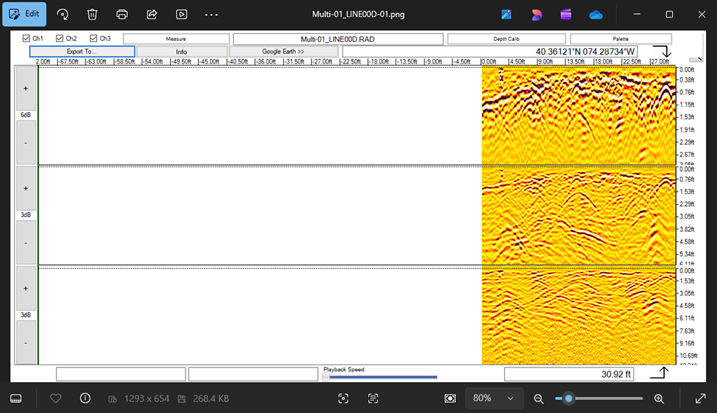
Task: Print the image using printer icon
Action: tap(122, 15)
